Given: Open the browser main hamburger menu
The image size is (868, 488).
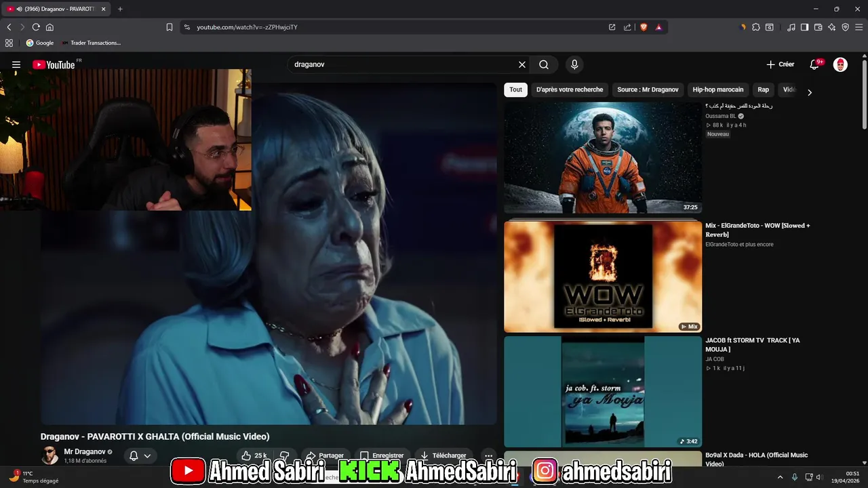Looking at the screenshot, I should (x=859, y=27).
